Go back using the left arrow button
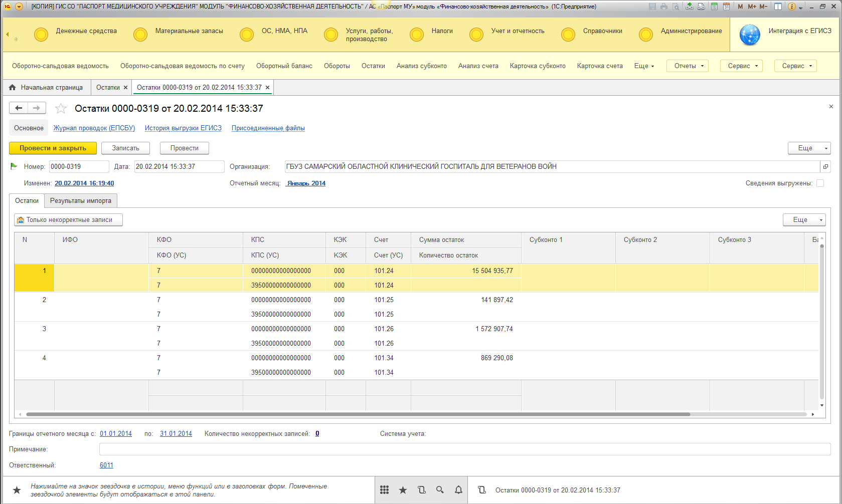The height and width of the screenshot is (504, 842). pyautogui.click(x=19, y=108)
